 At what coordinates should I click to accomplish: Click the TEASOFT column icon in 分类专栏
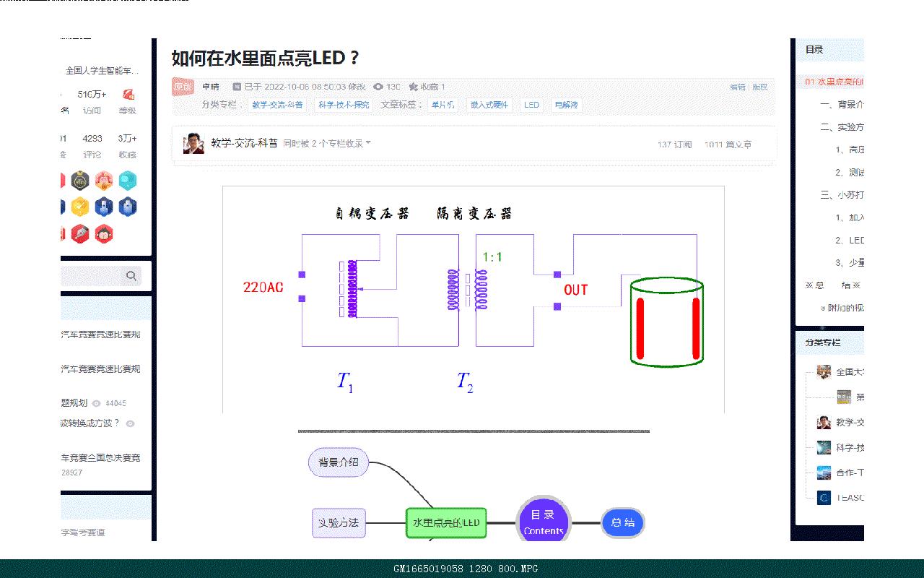click(x=822, y=497)
